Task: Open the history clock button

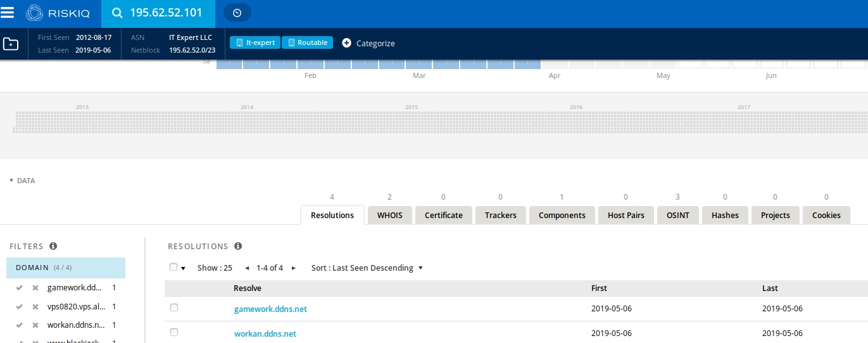Action: click(237, 13)
